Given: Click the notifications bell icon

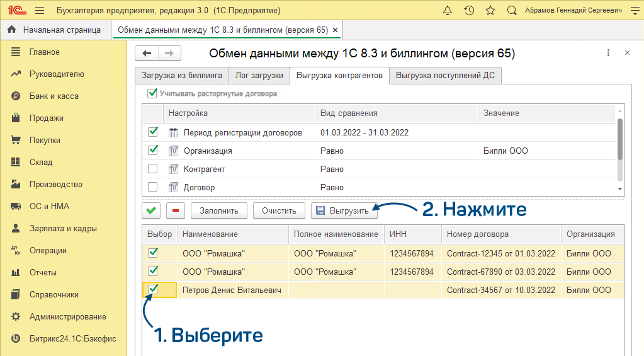Looking at the screenshot, I should pos(448,10).
